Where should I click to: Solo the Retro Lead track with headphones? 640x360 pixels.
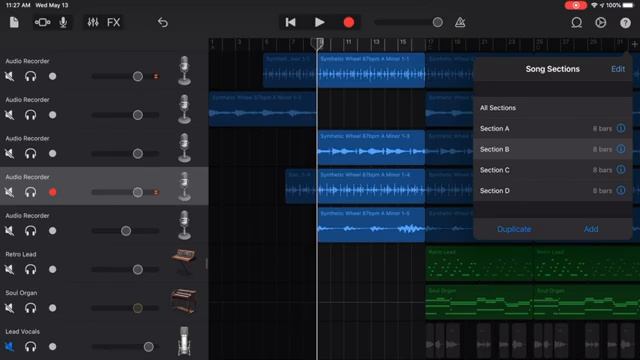point(31,269)
